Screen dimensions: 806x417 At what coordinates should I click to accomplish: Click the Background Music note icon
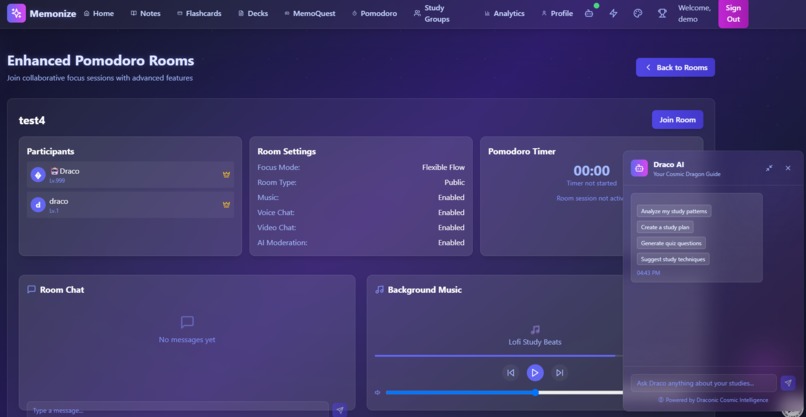pos(379,289)
